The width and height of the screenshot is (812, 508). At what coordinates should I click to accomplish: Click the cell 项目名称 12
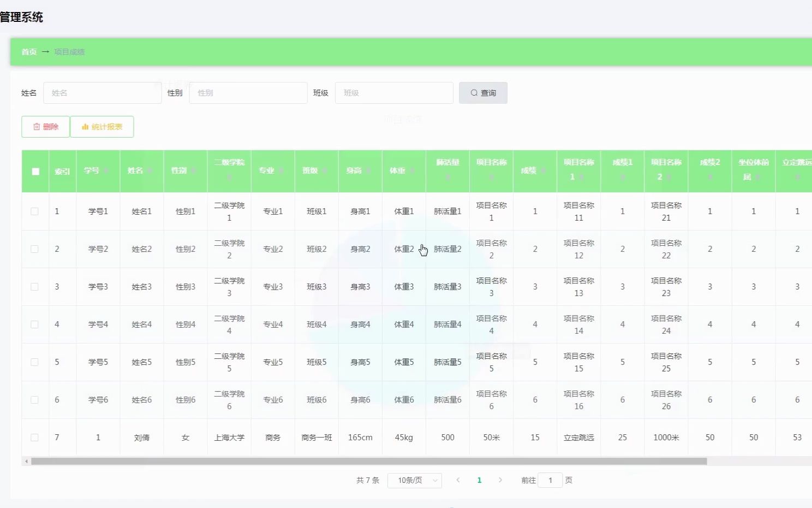tap(578, 249)
